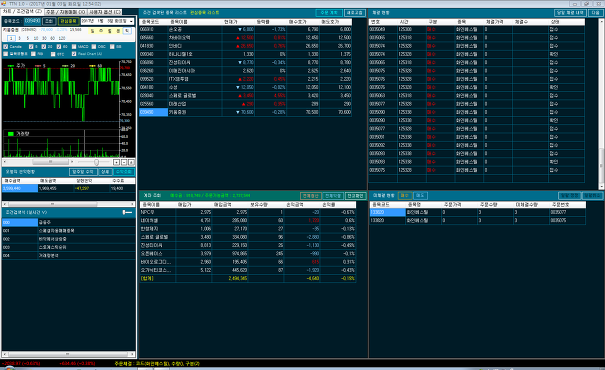The height and width of the screenshot is (370, 605).
Task: Select the highlighted 039490 키움증권 row
Action: click(x=245, y=112)
